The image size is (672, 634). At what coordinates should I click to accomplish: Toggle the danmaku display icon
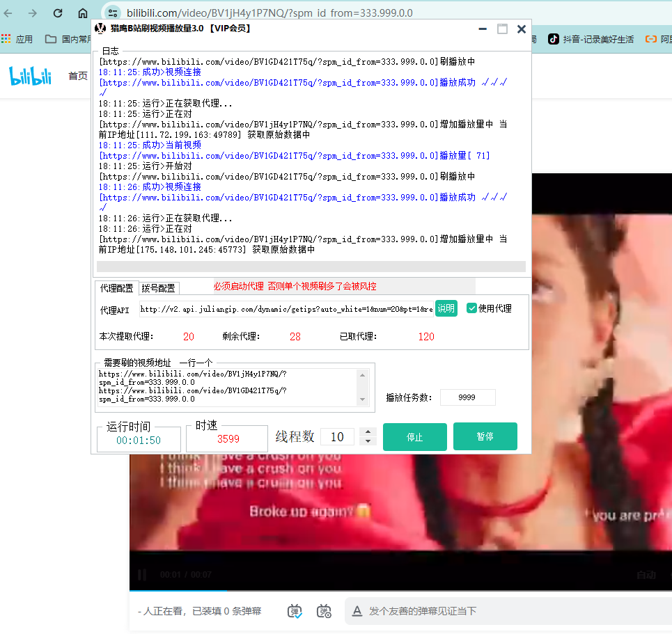pyautogui.click(x=295, y=611)
